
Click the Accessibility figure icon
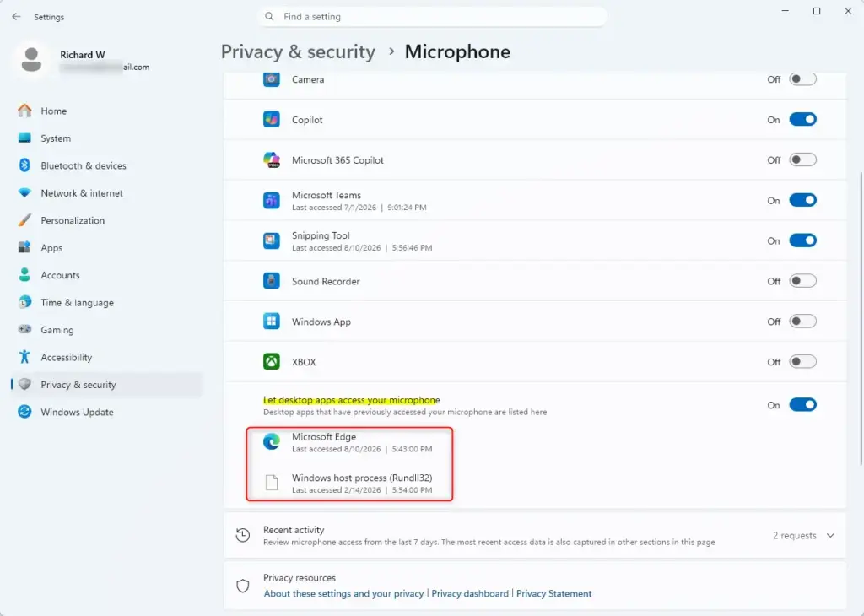(24, 357)
